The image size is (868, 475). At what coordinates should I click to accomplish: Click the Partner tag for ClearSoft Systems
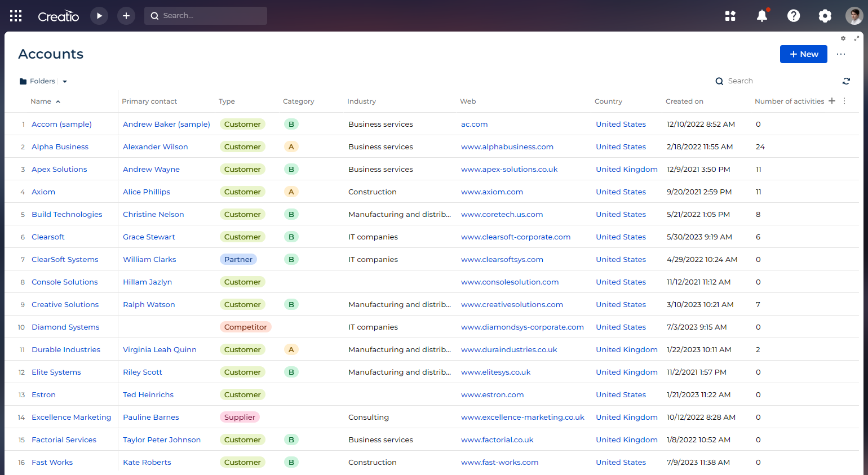point(238,259)
